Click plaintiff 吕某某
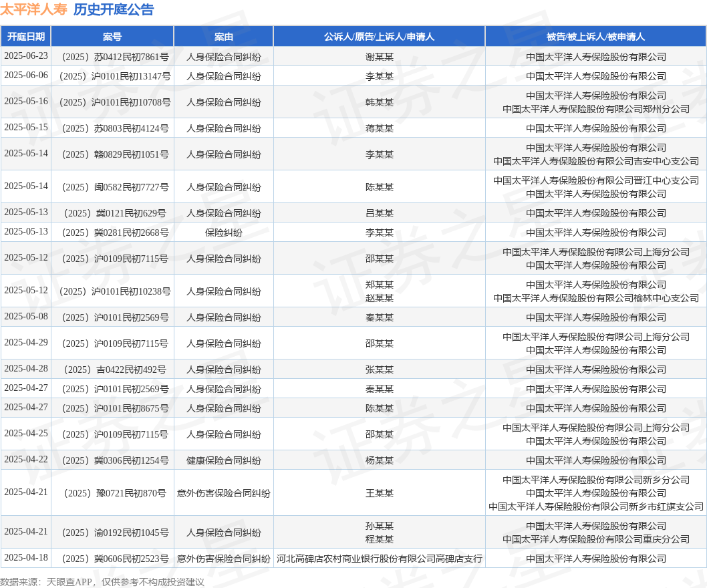Viewport: 707px width, 588px height. coord(379,213)
